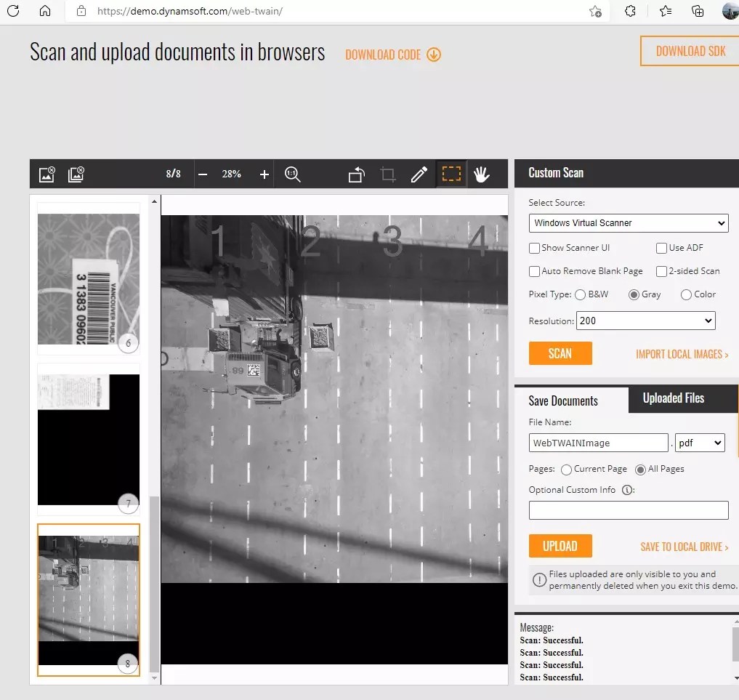Select the B&W pixel type radio button
The width and height of the screenshot is (739, 700).
(x=581, y=294)
